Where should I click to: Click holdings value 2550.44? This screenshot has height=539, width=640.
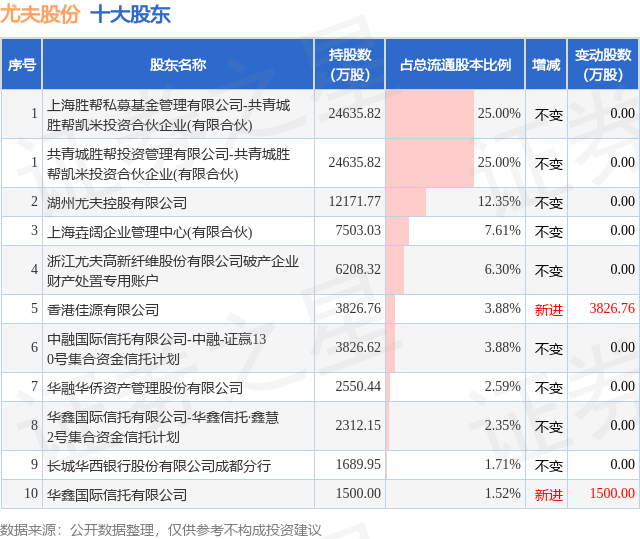(358, 386)
